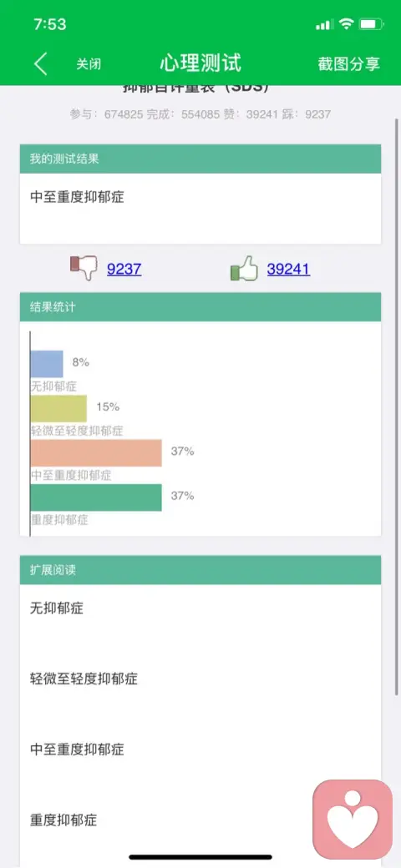This screenshot has width=401, height=868.
Task: Click the vertical scrollbar on right edge
Action: pos(397,407)
